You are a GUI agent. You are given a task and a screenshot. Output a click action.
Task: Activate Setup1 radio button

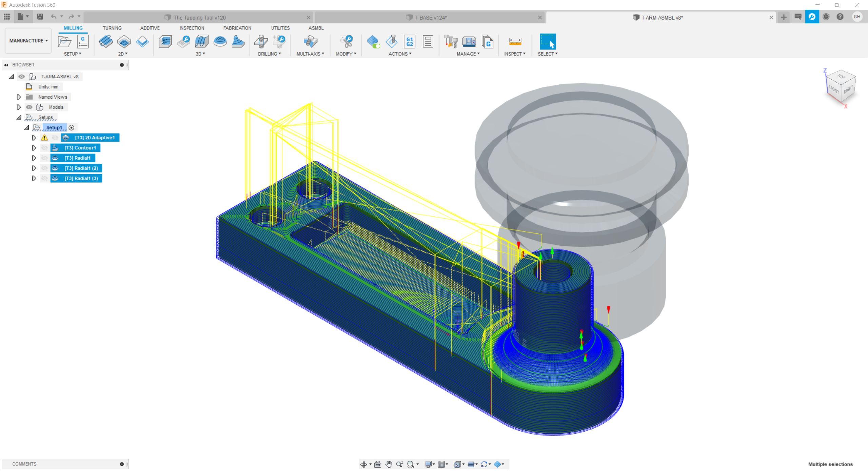(71, 128)
